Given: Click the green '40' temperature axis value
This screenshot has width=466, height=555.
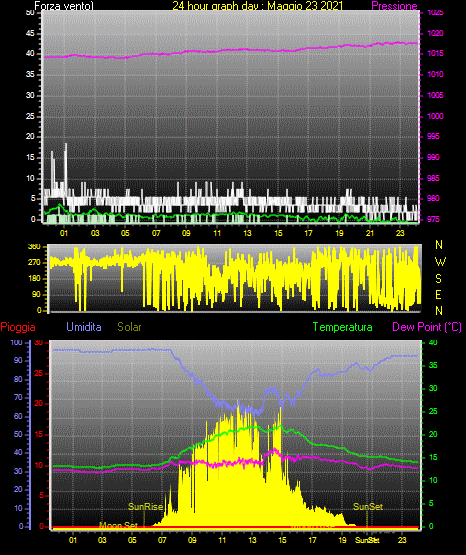Looking at the screenshot, I should 433,343.
